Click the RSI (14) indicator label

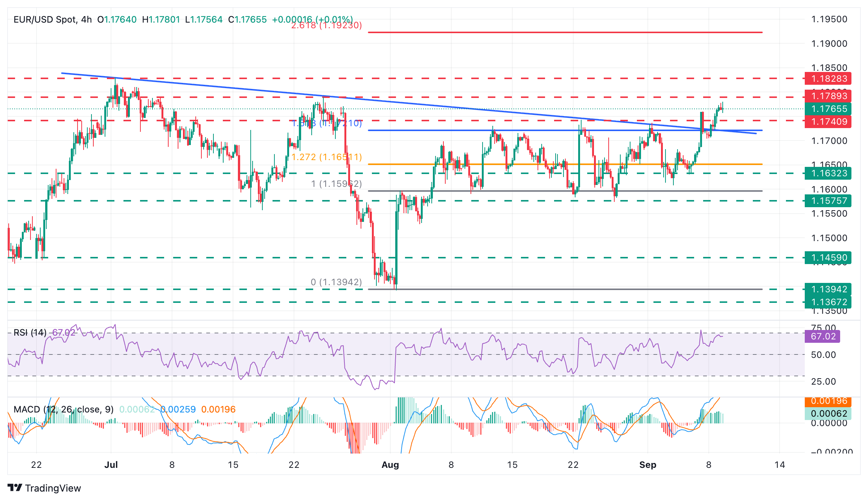tap(30, 333)
